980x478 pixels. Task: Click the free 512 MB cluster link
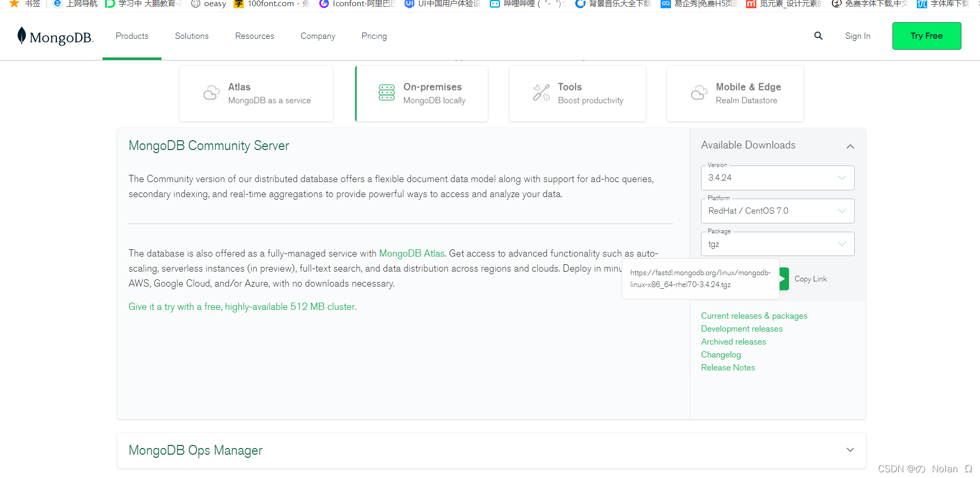(x=243, y=307)
